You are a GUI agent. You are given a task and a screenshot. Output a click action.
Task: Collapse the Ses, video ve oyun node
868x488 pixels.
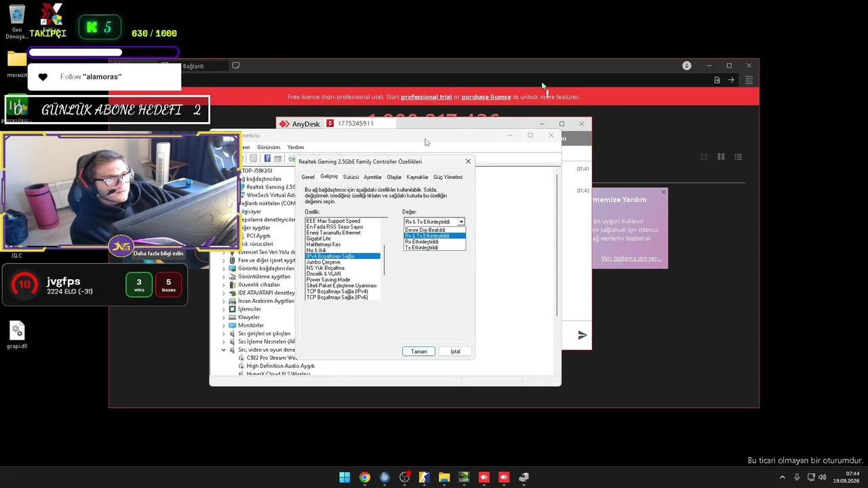coord(224,350)
